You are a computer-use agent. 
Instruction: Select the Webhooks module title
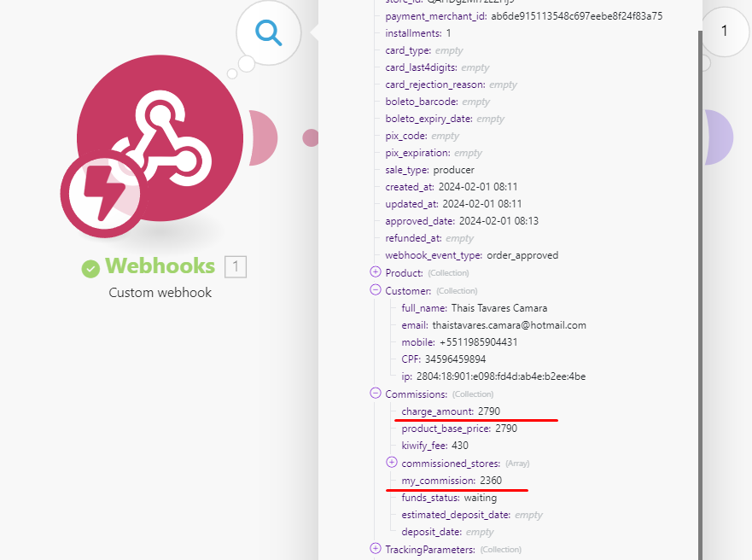click(160, 266)
